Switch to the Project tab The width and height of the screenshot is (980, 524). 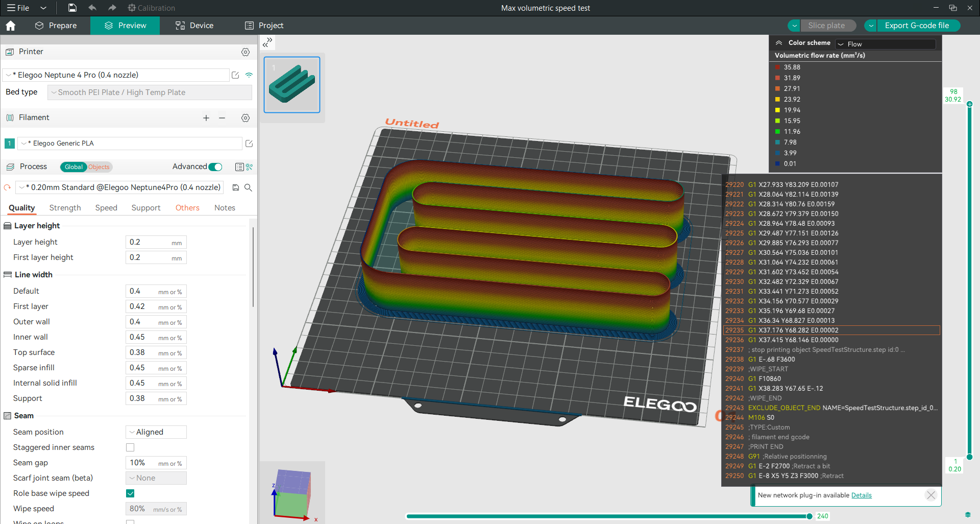tap(264, 26)
